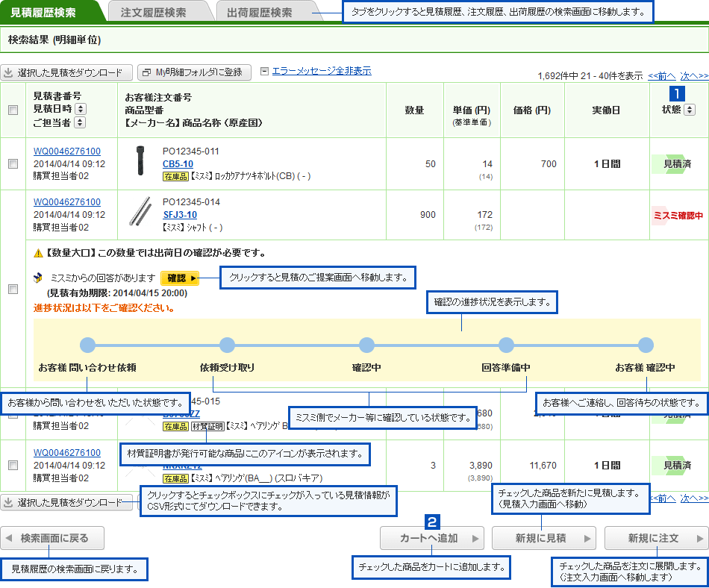The height and width of the screenshot is (588, 709).
Task: Click the SFJ3-10 shaft product image
Action: (139, 213)
